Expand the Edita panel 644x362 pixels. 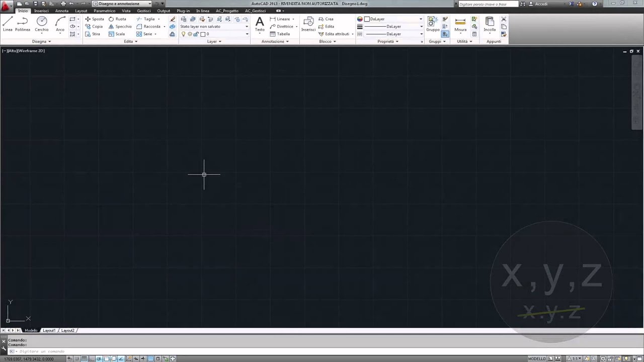(x=130, y=41)
